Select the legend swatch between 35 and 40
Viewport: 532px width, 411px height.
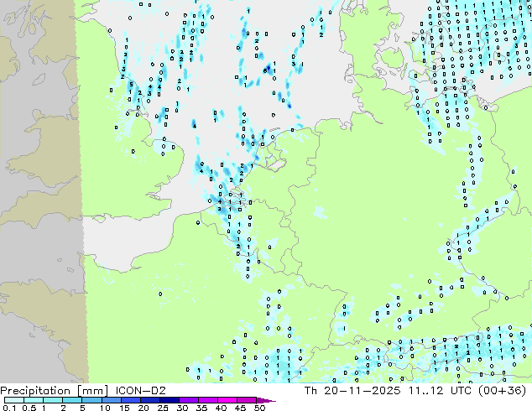click(x=207, y=400)
